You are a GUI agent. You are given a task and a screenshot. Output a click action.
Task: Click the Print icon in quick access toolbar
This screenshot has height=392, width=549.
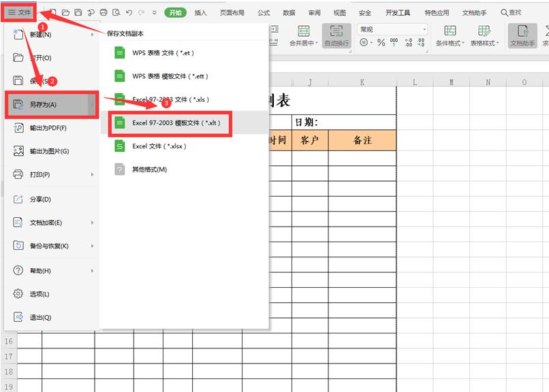coord(103,12)
